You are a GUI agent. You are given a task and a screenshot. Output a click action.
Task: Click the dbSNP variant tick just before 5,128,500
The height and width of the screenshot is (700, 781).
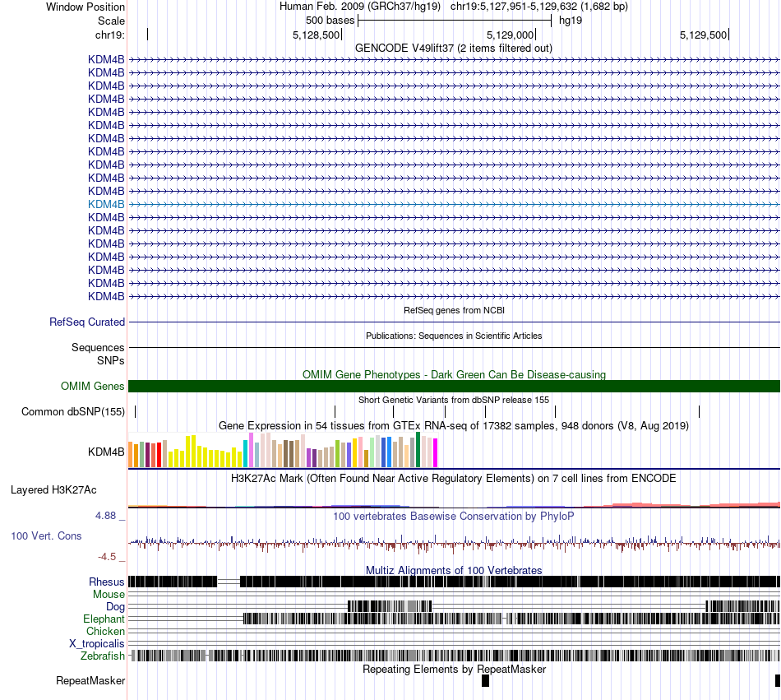point(335,411)
